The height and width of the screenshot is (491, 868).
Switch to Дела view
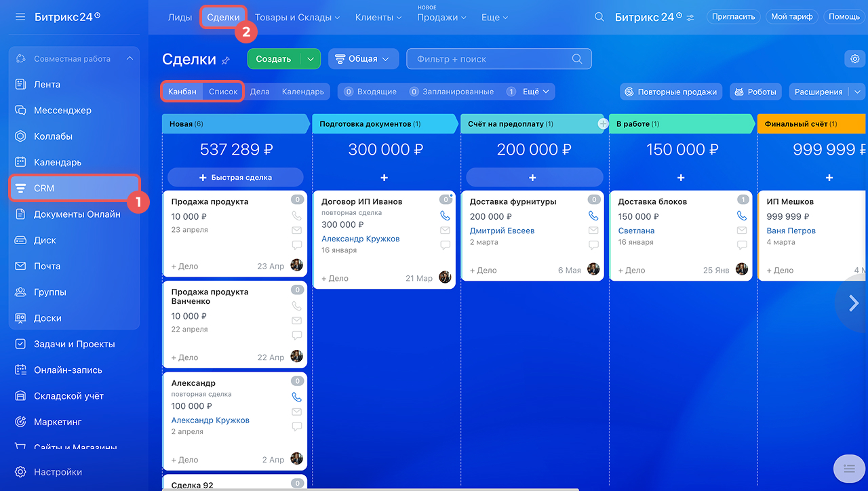[x=260, y=92]
